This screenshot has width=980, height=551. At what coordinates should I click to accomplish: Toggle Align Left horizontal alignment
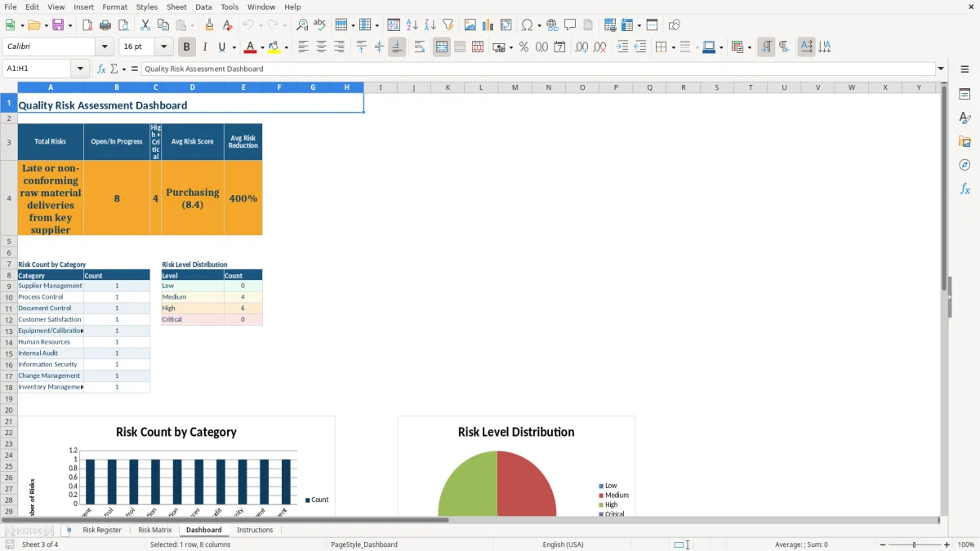pos(304,47)
